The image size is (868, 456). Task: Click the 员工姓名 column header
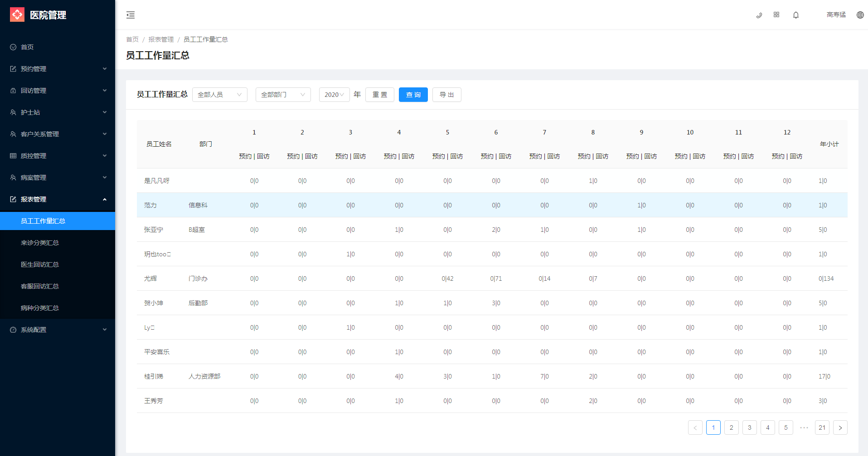[x=159, y=144]
